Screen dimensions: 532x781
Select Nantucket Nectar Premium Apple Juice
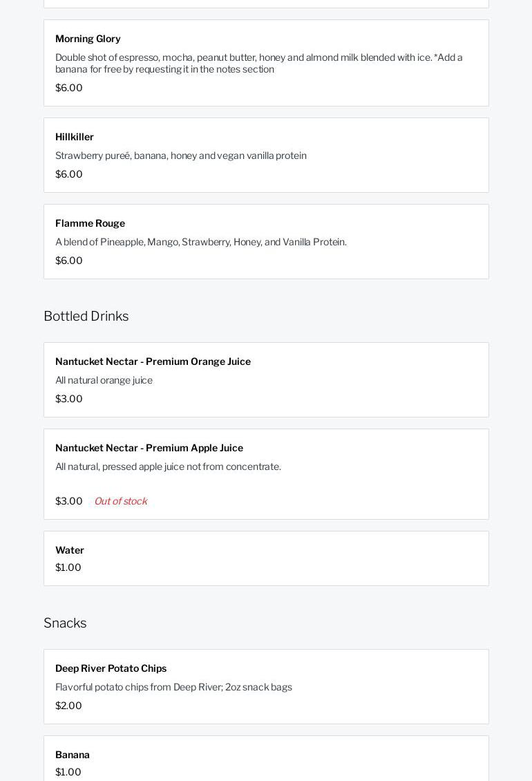pos(149,448)
